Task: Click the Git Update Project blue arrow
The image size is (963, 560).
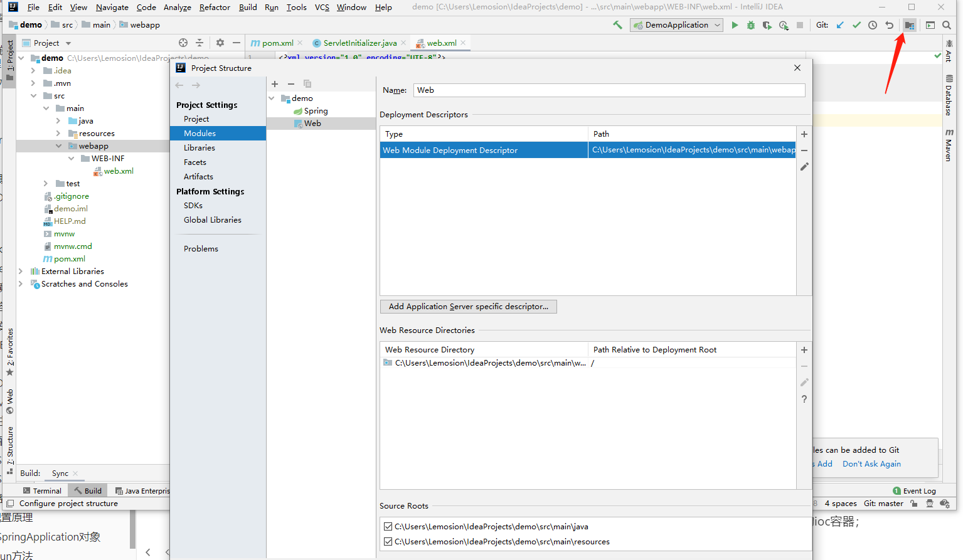Action: pyautogui.click(x=841, y=25)
